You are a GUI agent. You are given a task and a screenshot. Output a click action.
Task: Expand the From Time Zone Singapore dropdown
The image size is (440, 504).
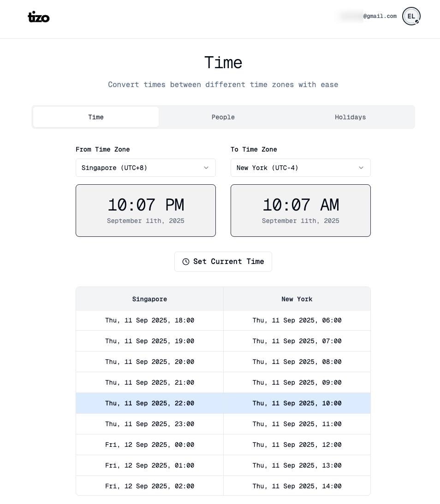[x=145, y=168]
